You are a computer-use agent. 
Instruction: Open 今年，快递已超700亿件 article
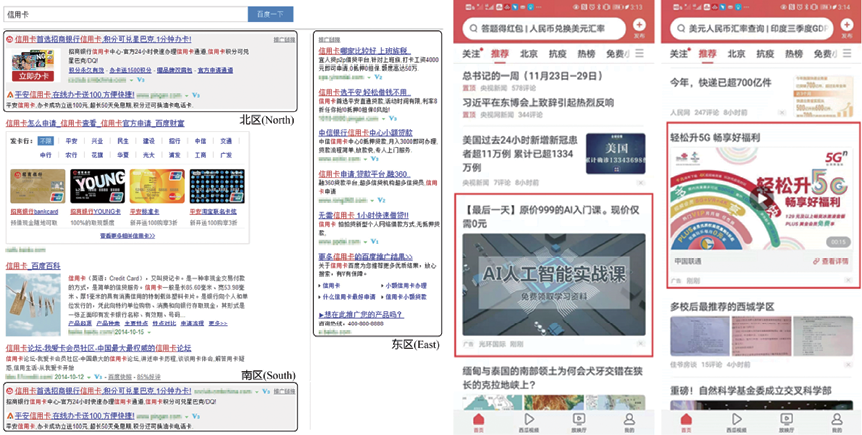pos(721,82)
